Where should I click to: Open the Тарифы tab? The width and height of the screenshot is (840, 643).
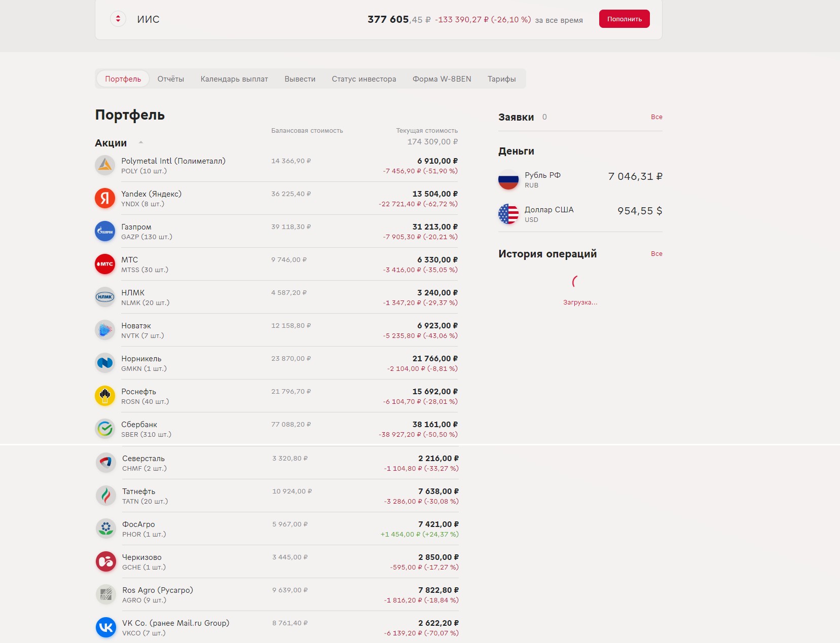click(x=502, y=79)
